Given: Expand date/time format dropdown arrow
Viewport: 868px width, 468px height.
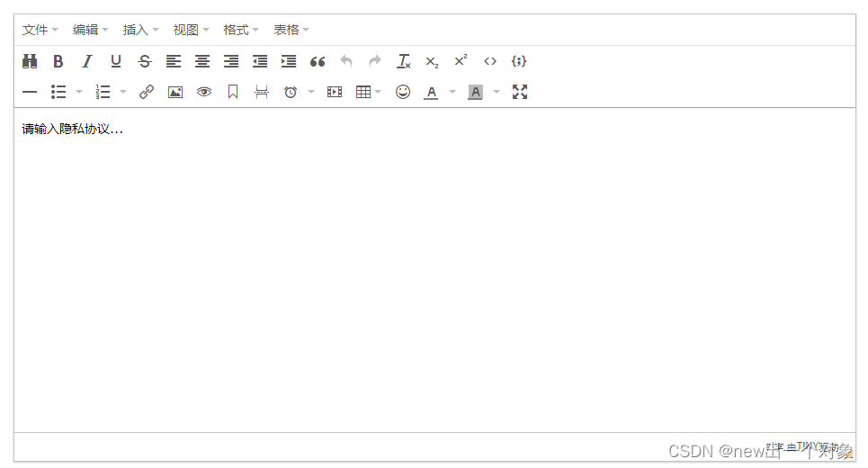Looking at the screenshot, I should 311,92.
